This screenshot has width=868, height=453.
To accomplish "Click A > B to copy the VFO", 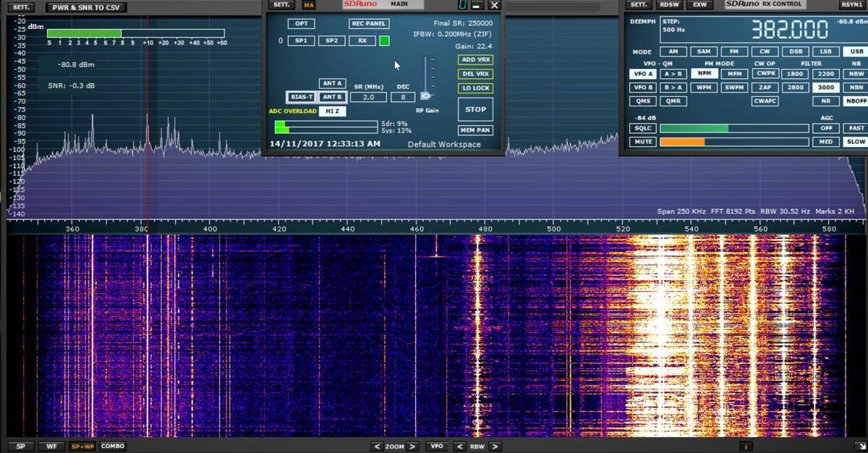I will pos(673,74).
